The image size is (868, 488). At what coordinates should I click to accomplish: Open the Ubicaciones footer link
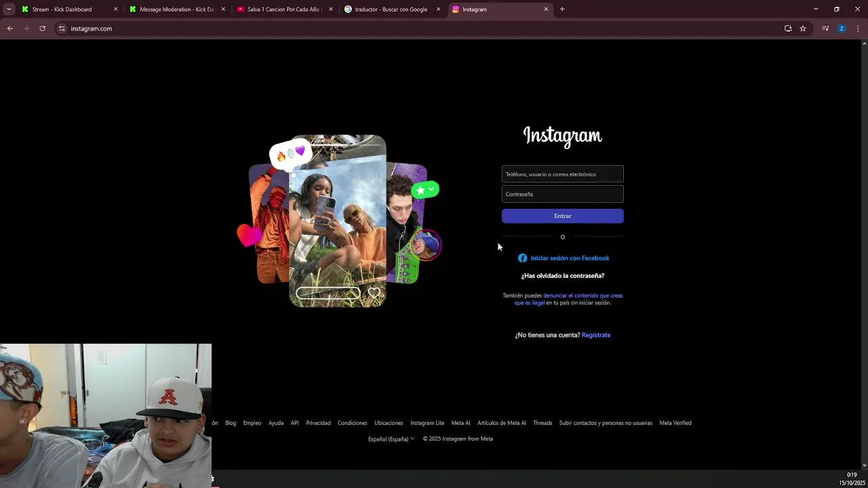[x=389, y=423]
